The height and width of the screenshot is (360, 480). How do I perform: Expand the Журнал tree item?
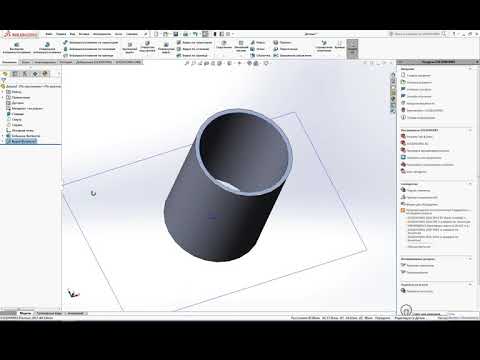coord(3,92)
